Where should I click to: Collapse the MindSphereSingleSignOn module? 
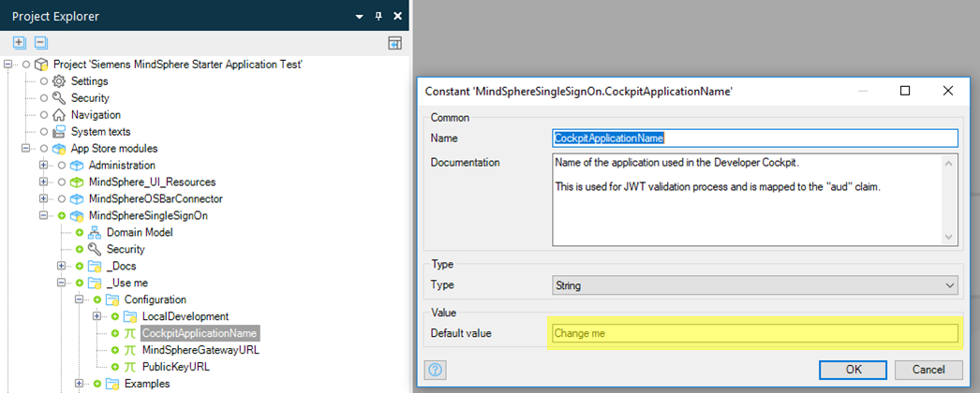pyautogui.click(x=43, y=216)
